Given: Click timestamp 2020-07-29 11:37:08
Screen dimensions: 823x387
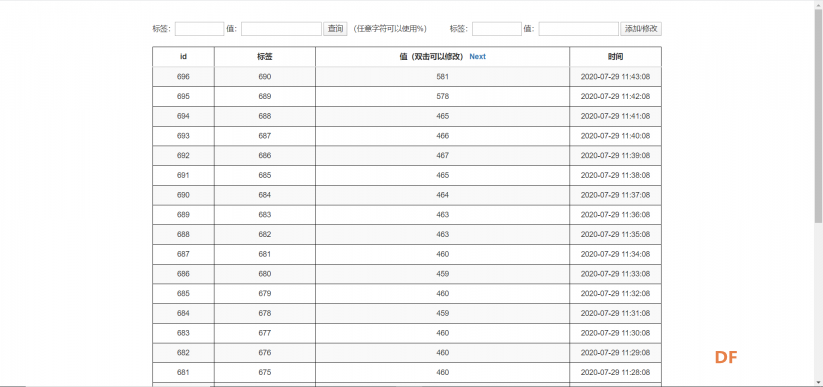Looking at the screenshot, I should coord(615,195).
